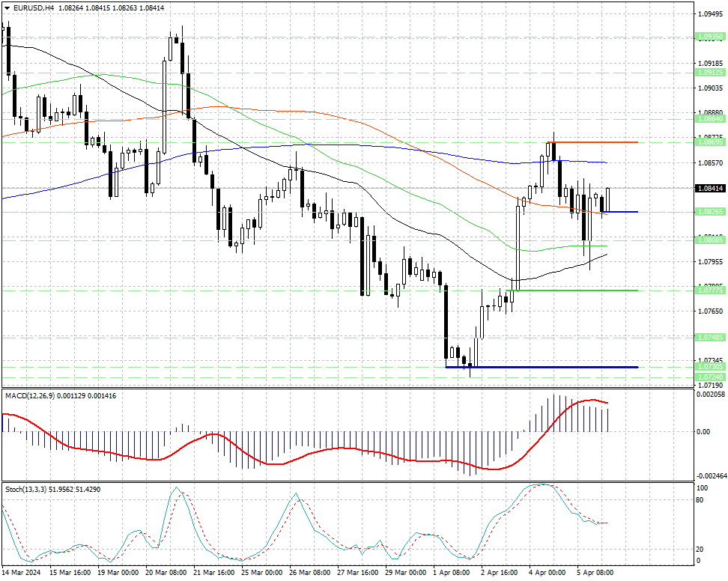The width and height of the screenshot is (728, 581).
Task: Click the green level label 1.08695
Action: [x=710, y=142]
